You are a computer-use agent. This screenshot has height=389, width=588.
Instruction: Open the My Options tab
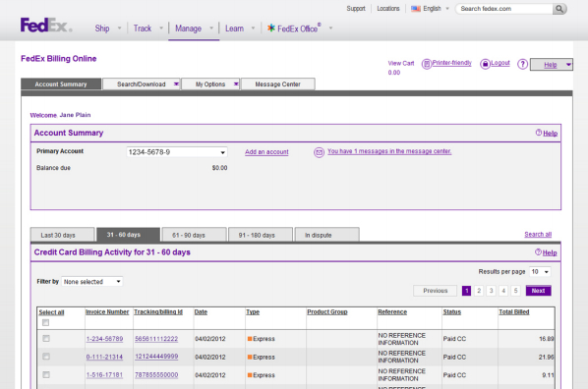(210, 83)
